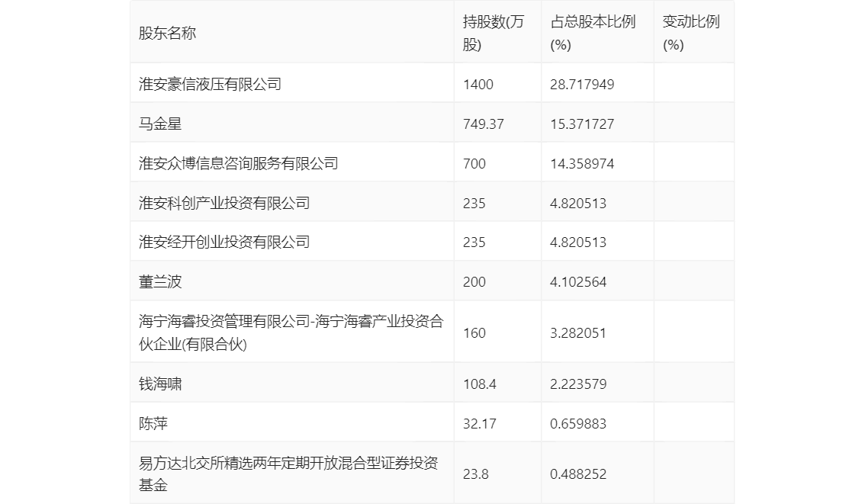Image resolution: width=865 pixels, height=504 pixels.
Task: Click the 160 shares value
Action: [474, 333]
